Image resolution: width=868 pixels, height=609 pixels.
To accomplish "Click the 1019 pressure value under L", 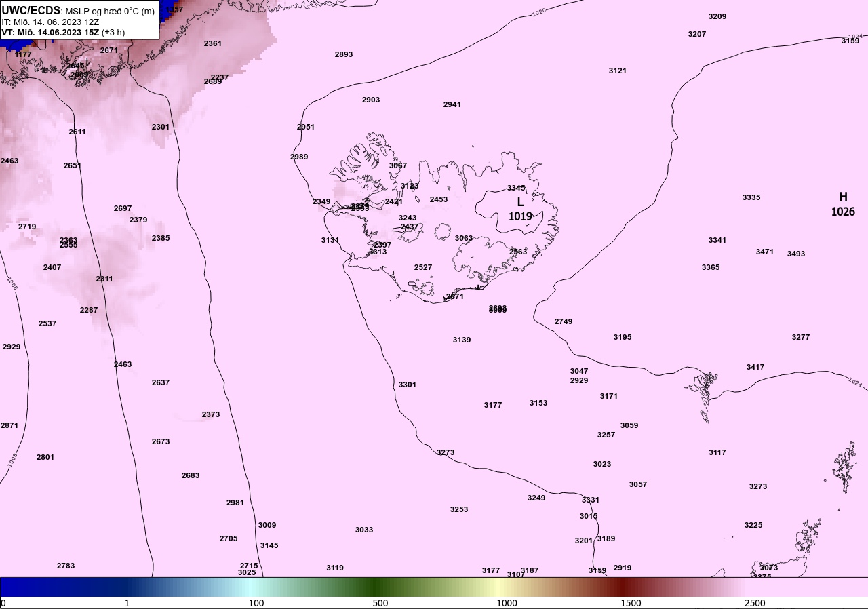I will tap(520, 216).
